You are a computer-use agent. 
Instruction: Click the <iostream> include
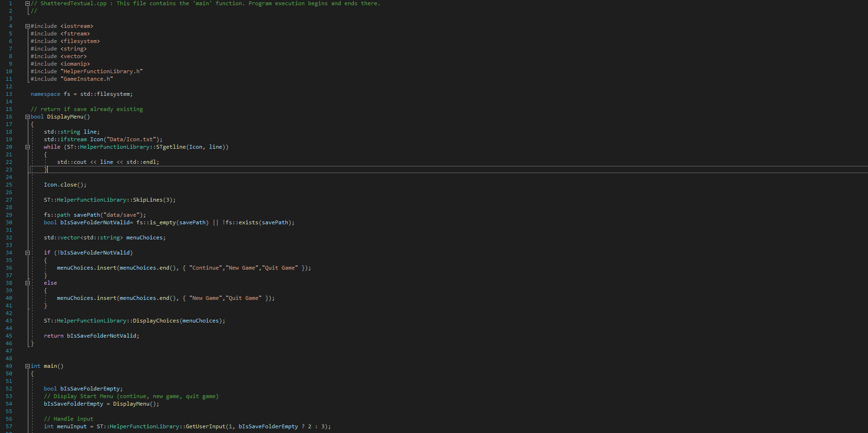pos(77,26)
